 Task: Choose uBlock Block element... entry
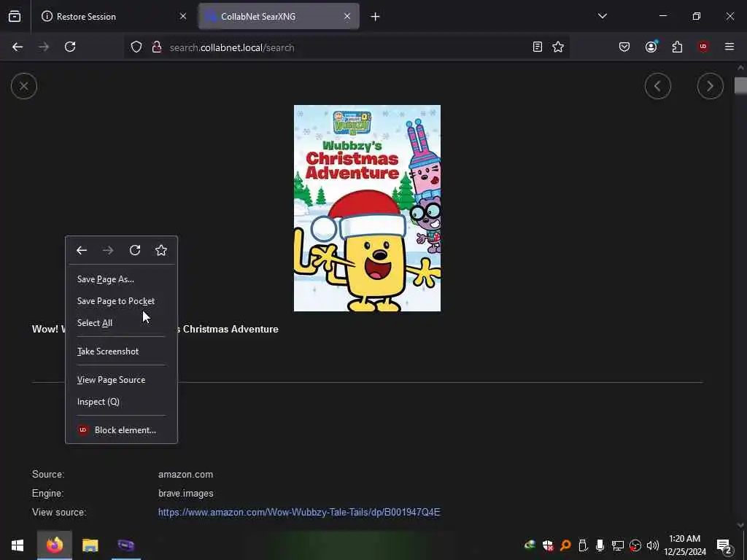click(122, 430)
